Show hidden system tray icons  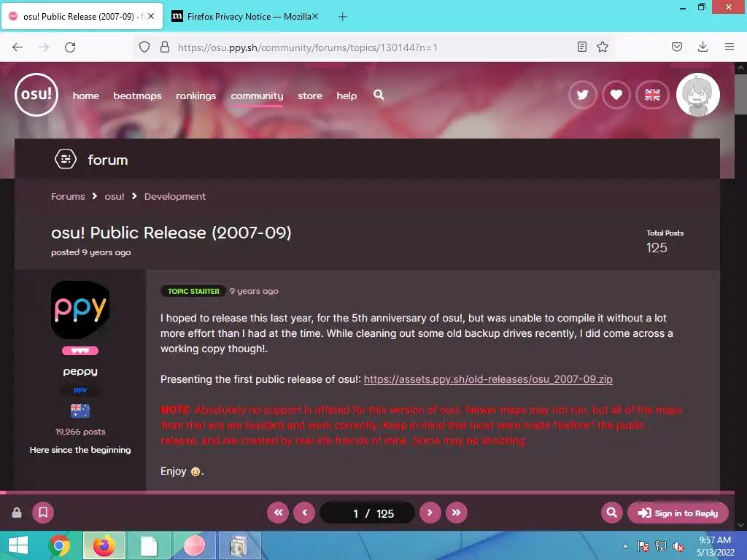click(625, 546)
